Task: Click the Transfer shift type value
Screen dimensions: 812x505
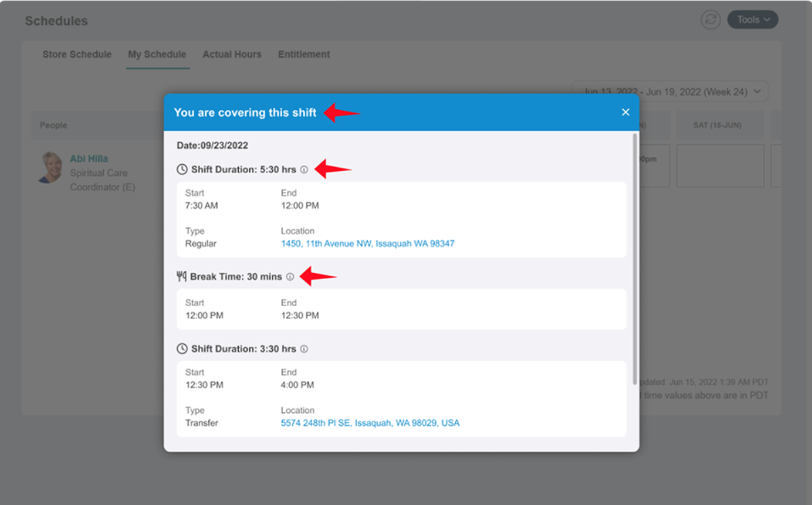Action: pyautogui.click(x=201, y=423)
